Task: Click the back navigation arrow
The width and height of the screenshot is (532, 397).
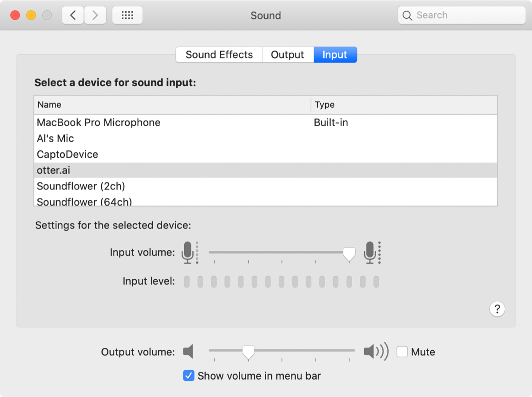Action: click(x=73, y=16)
